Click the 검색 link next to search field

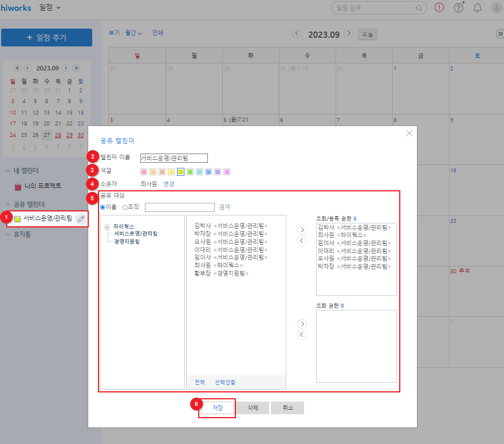click(x=225, y=207)
